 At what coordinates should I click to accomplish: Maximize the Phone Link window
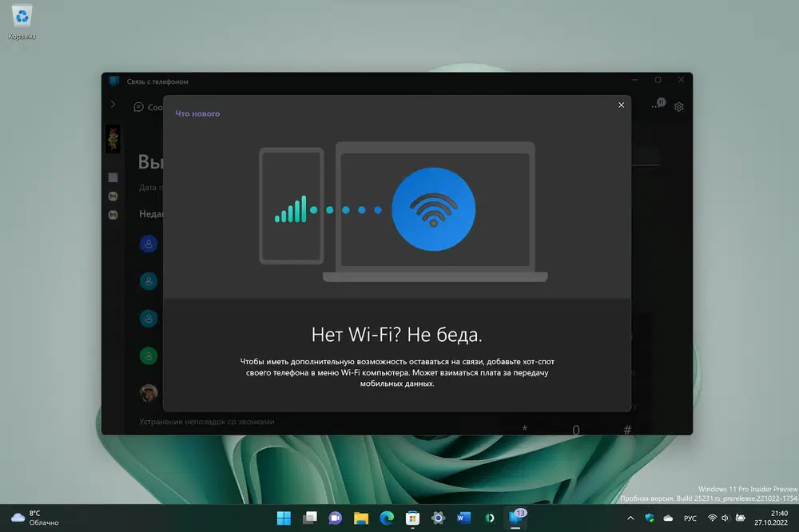pyautogui.click(x=658, y=80)
